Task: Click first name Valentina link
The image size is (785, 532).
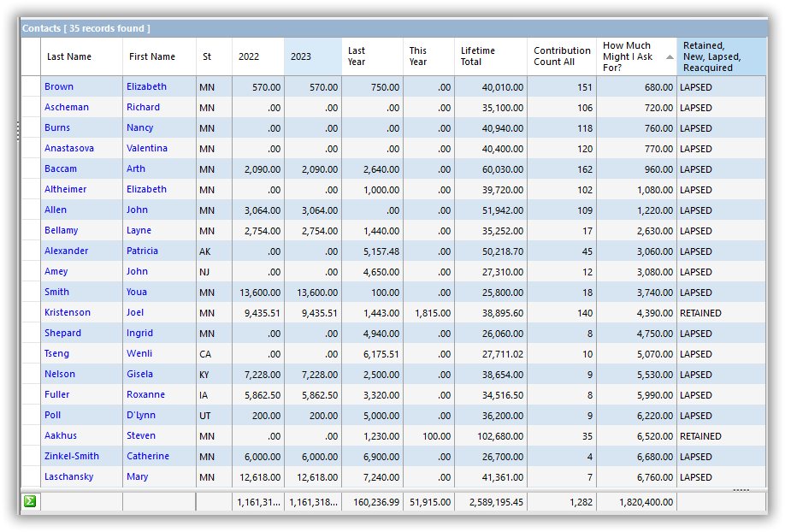Action: tap(147, 149)
